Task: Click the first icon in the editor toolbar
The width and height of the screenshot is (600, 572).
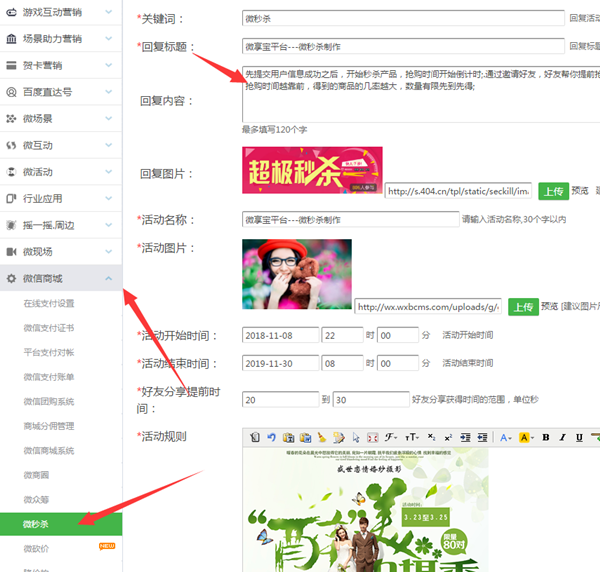Action: (255, 437)
